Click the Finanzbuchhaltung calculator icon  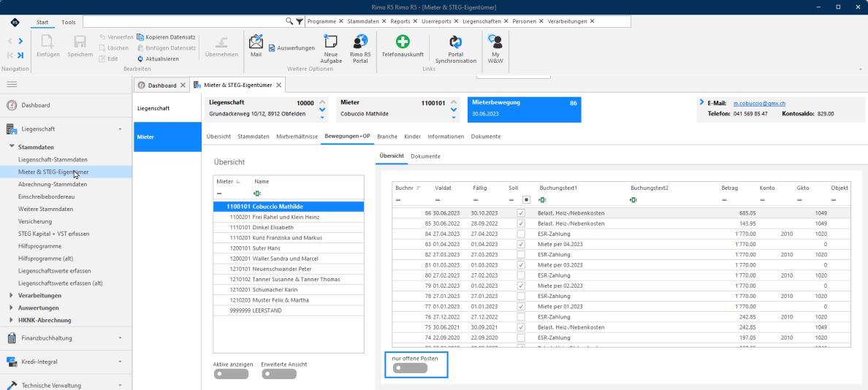click(12, 338)
